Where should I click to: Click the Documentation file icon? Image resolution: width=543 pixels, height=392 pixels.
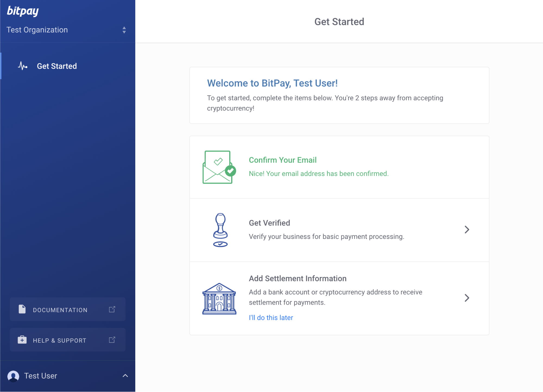(22, 309)
